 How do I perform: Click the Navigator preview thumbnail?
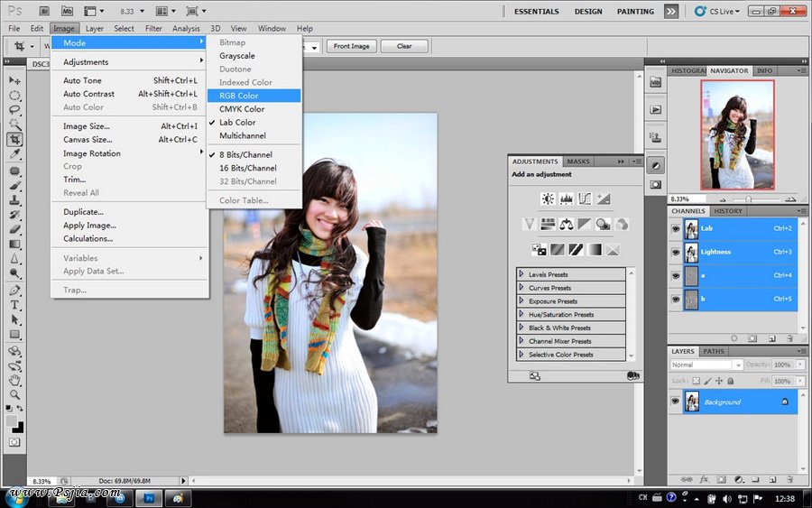737,134
